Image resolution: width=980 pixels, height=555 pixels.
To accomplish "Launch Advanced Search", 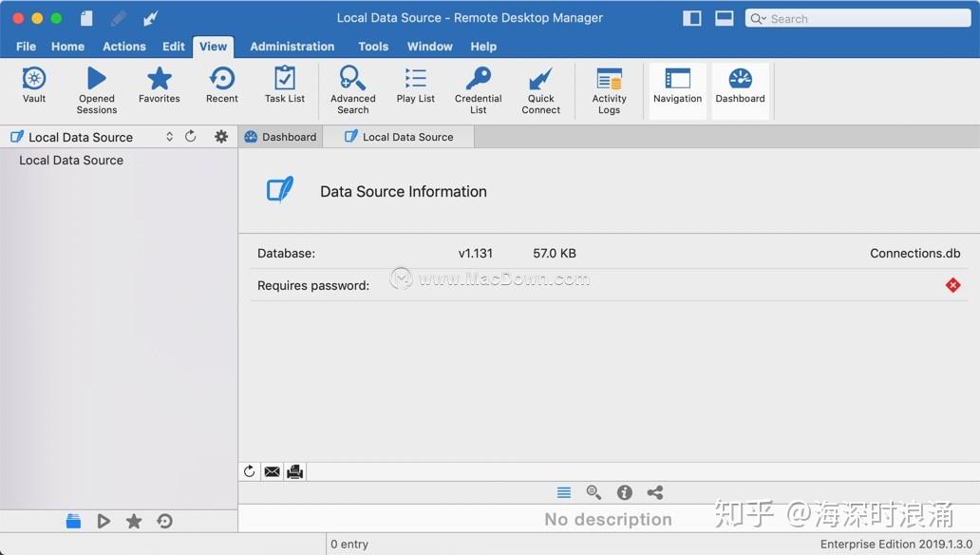I will (352, 86).
